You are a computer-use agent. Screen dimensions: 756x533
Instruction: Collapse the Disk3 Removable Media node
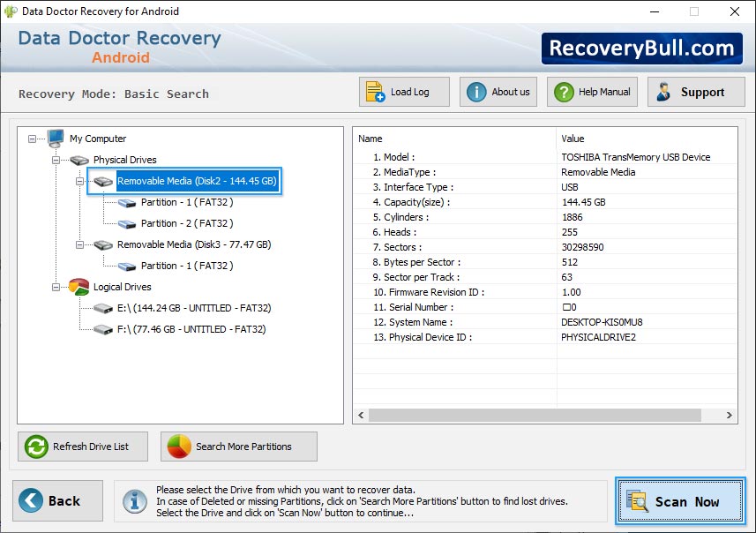pos(79,245)
